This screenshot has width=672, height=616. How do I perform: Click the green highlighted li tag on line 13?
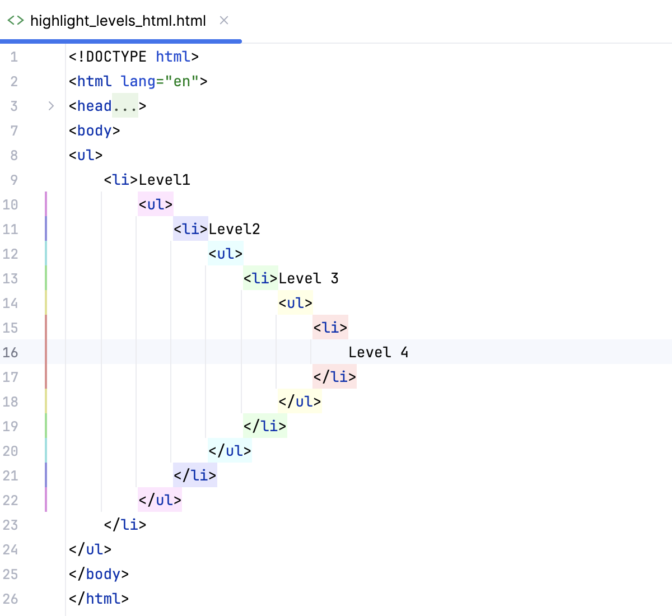261,278
